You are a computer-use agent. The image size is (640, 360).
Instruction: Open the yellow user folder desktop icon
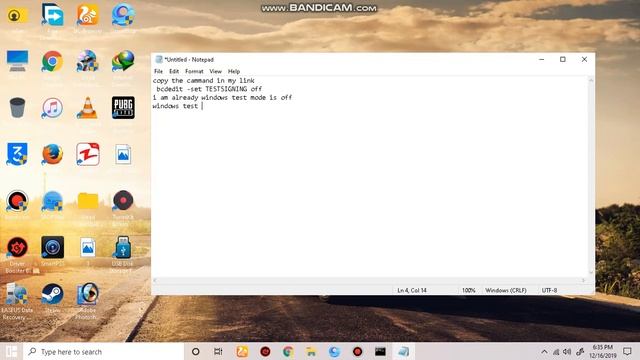[x=17, y=15]
